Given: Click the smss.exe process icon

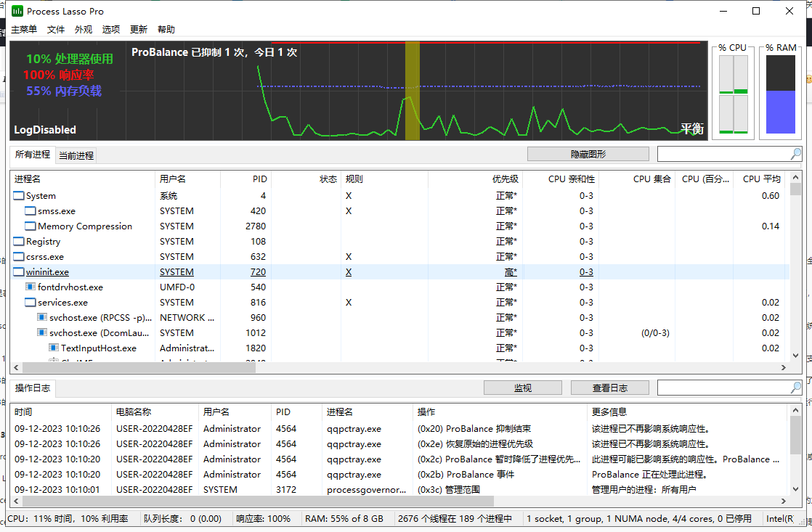Looking at the screenshot, I should pyautogui.click(x=31, y=211).
